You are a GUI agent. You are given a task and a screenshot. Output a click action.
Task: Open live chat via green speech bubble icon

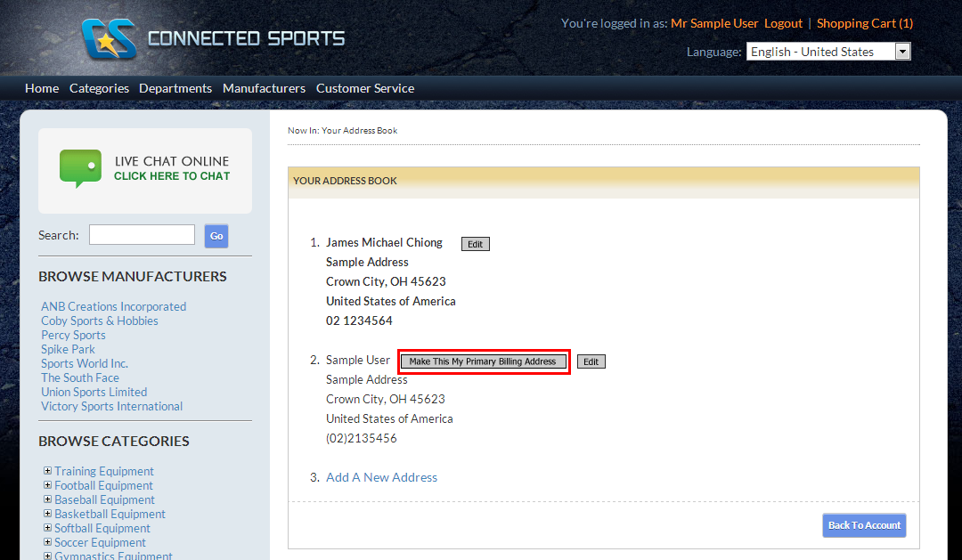click(x=80, y=168)
